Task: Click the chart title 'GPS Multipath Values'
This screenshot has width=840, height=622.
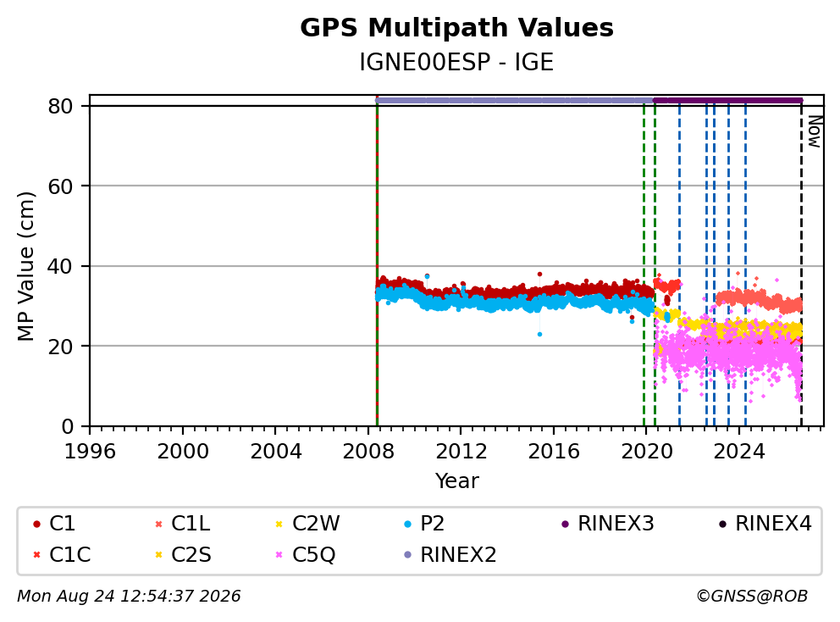Action: click(456, 28)
